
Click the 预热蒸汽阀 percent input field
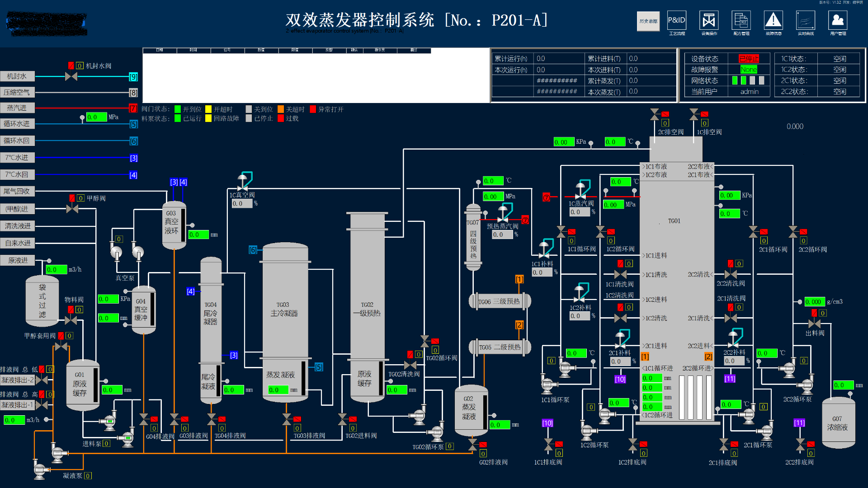point(502,235)
